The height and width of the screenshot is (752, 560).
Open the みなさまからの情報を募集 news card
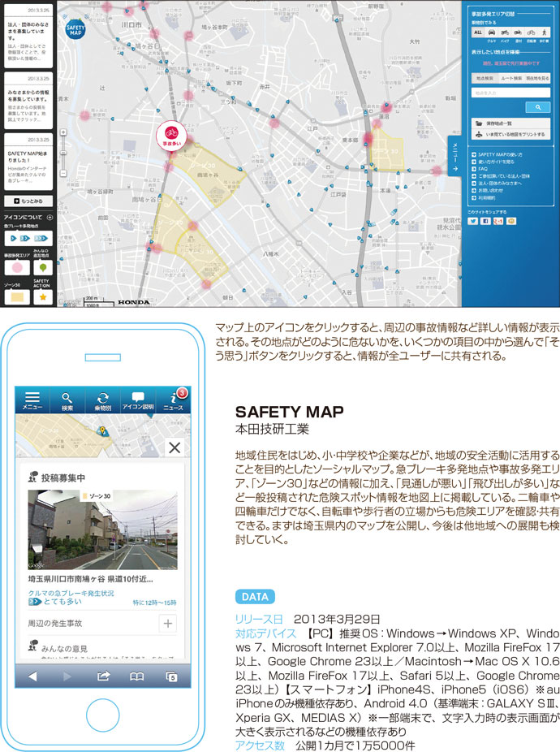click(28, 100)
